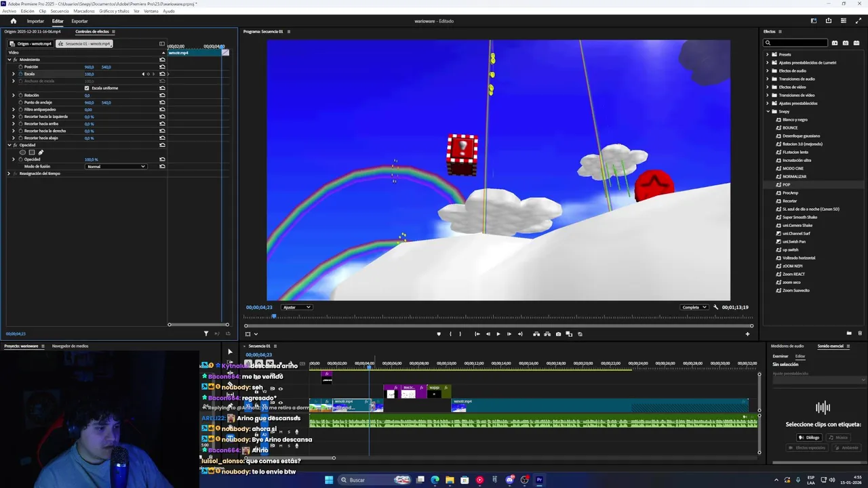Click in the Efectos search field
Viewport: 868px width, 488px height.
(x=796, y=43)
